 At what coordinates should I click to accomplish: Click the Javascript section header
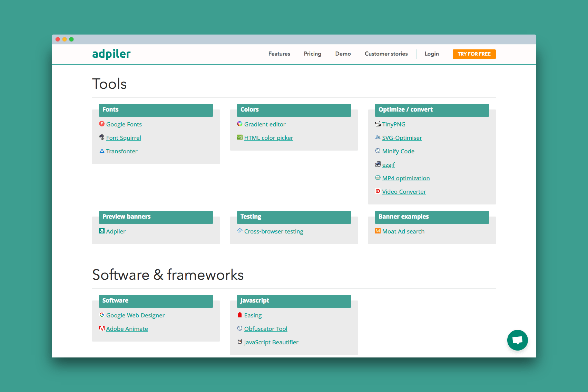tap(294, 301)
